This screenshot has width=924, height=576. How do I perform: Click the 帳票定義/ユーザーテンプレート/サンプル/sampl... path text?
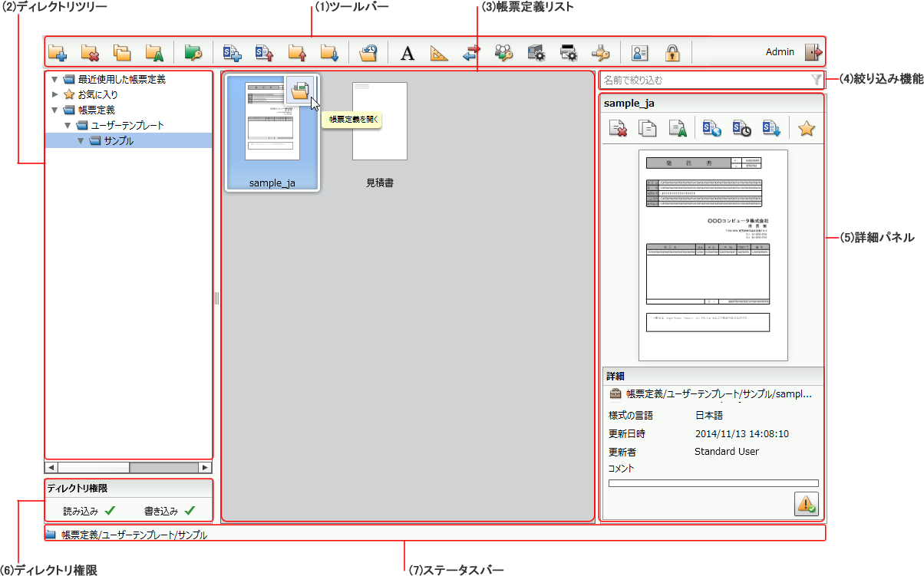click(719, 395)
